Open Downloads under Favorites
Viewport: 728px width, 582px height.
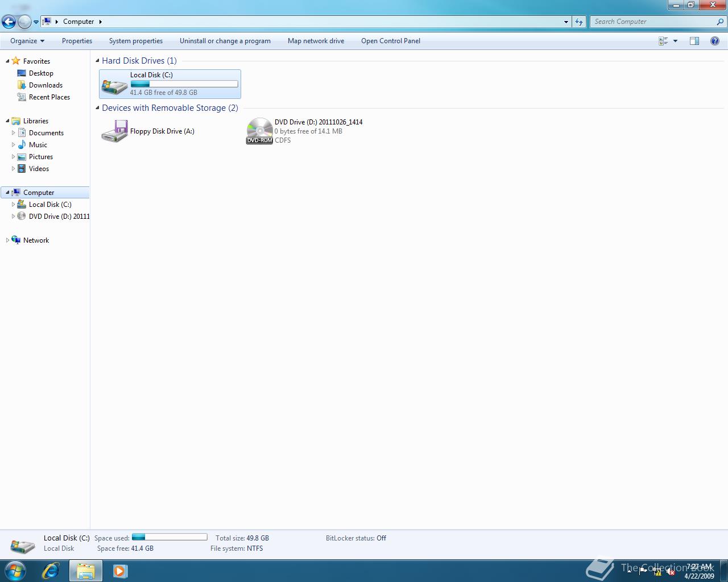click(45, 85)
